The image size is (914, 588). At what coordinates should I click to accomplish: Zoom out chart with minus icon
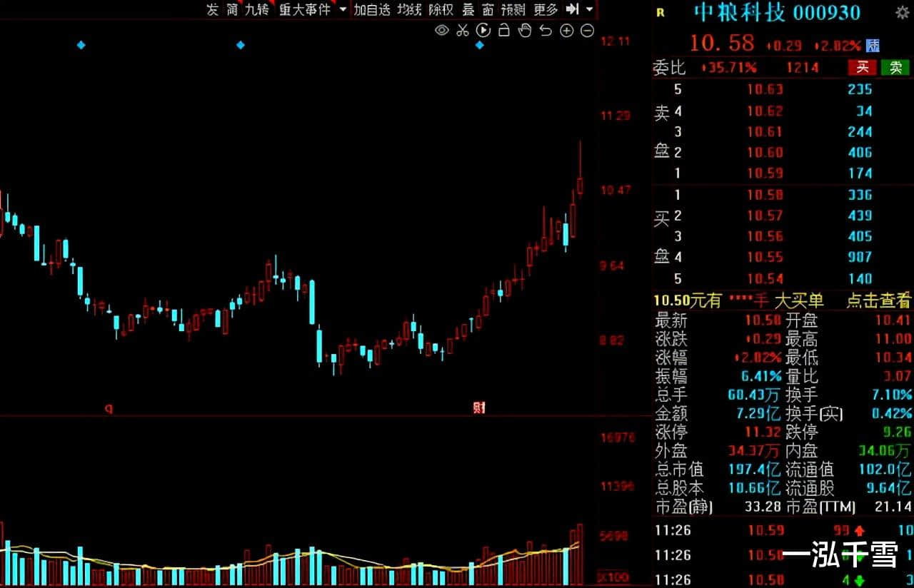pos(587,30)
